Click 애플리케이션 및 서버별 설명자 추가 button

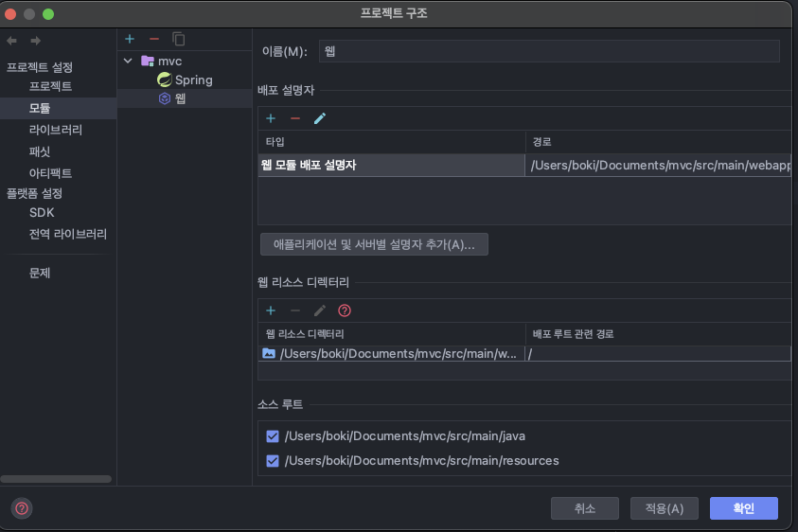(374, 244)
